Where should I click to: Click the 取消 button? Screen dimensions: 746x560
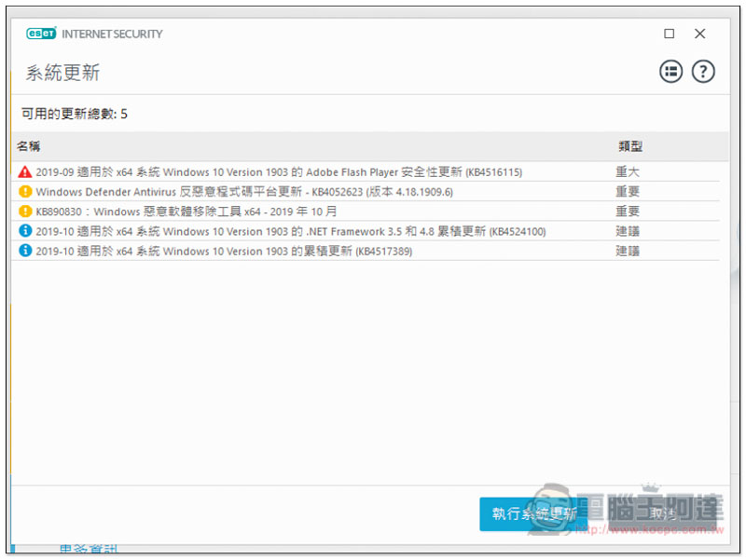(x=662, y=514)
